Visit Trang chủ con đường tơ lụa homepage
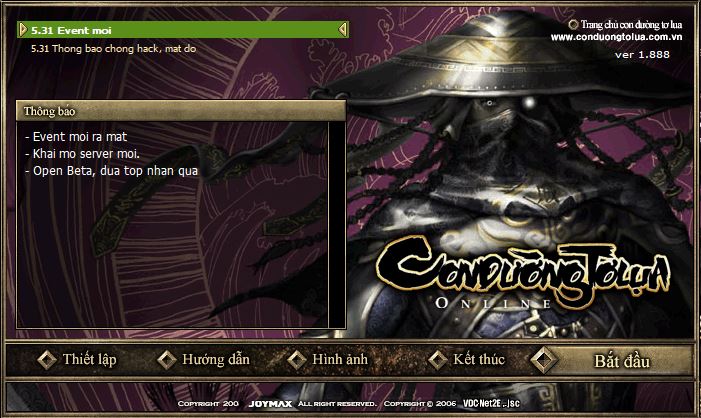 (631, 25)
